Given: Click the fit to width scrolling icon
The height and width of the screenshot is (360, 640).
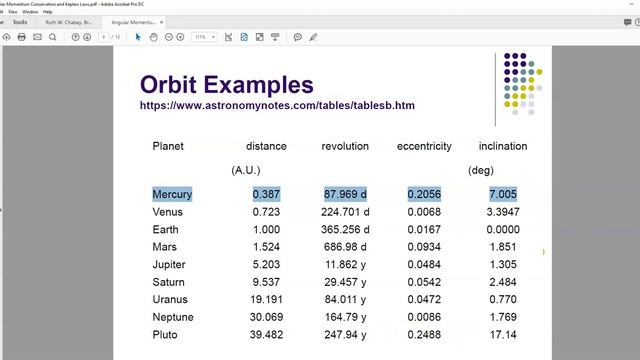Looking at the screenshot, I should coord(228,37).
